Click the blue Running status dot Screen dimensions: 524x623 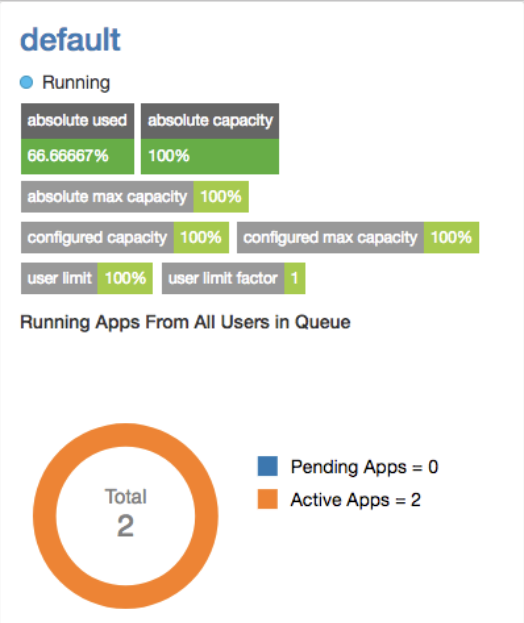coord(26,83)
